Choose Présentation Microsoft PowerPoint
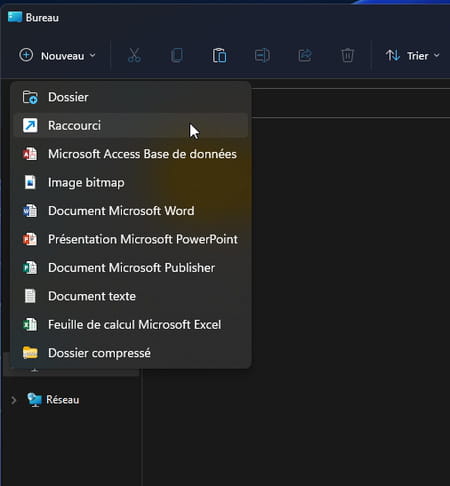Viewport: 450px width, 486px height. tap(131, 239)
